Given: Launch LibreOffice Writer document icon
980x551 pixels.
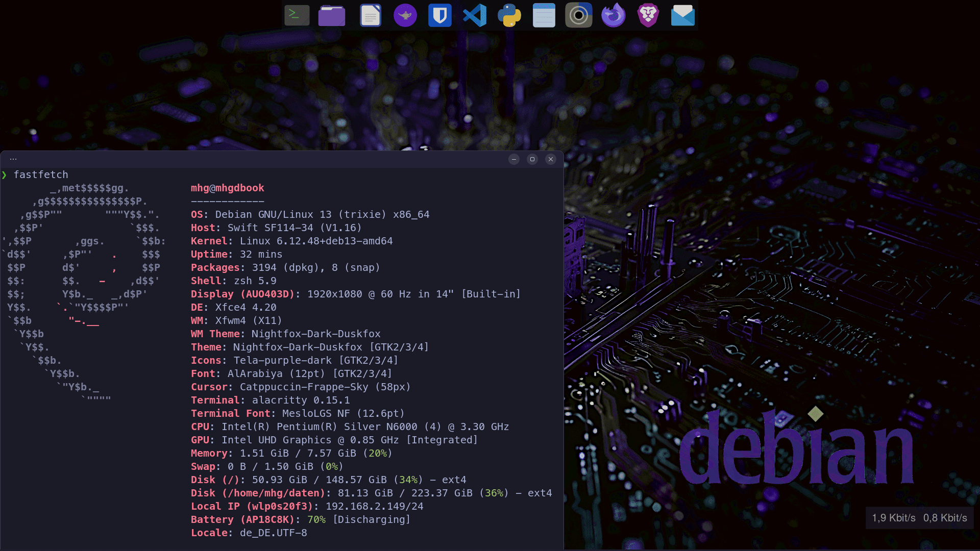Looking at the screenshot, I should (x=371, y=15).
